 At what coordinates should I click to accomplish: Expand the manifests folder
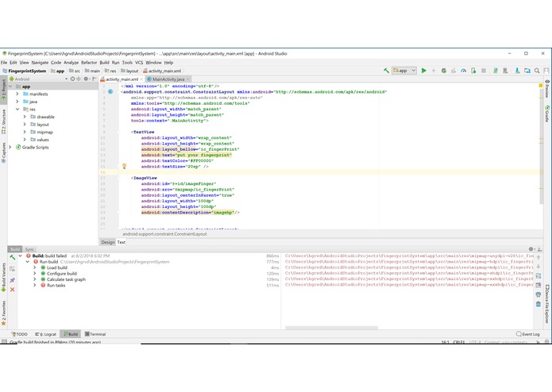pos(17,94)
